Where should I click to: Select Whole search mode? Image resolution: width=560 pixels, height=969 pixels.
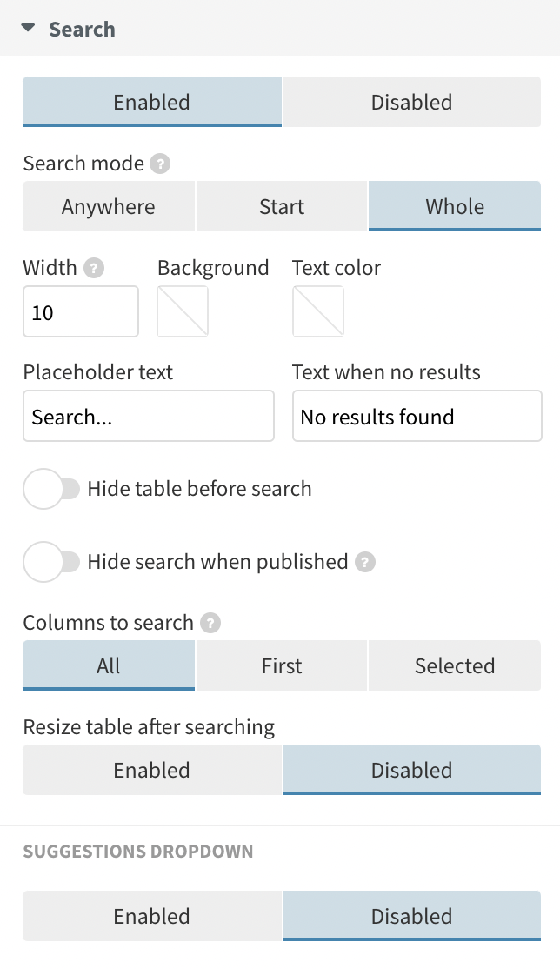[x=454, y=206]
